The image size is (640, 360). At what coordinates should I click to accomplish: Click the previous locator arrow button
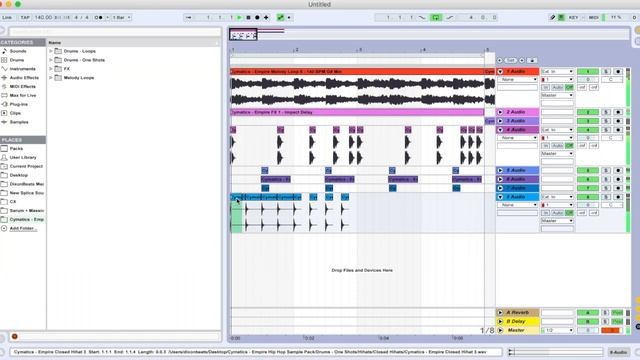click(x=500, y=60)
